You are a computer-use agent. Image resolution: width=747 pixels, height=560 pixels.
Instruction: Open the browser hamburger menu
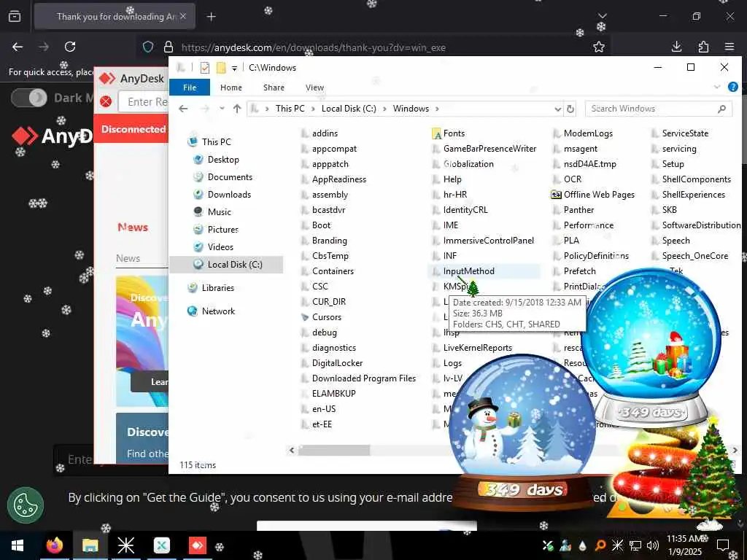[x=729, y=47]
